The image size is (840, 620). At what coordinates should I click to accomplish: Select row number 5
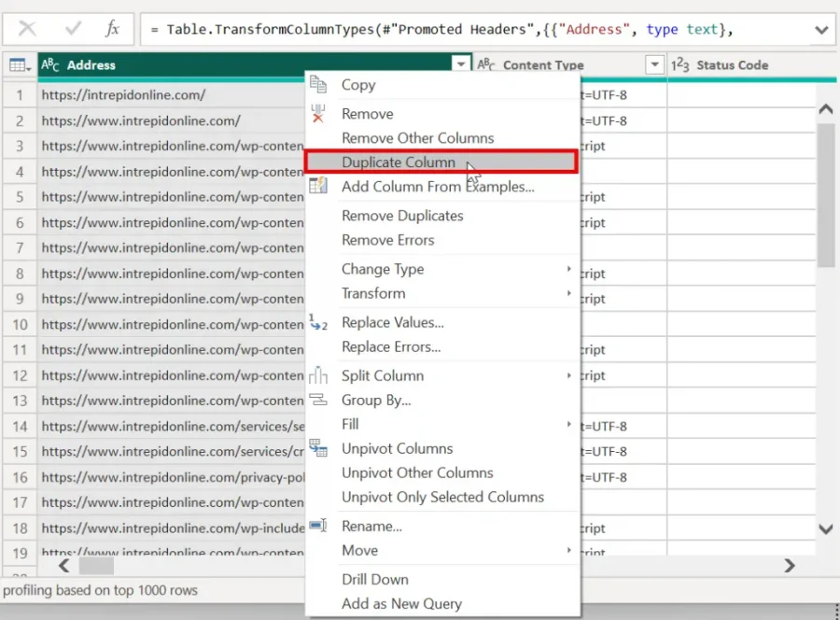point(20,197)
